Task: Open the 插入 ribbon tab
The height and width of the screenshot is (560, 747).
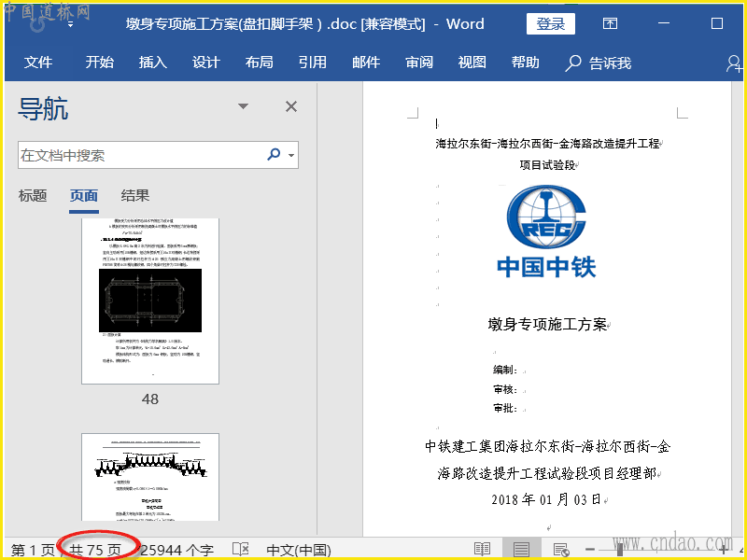Action: pos(153,63)
